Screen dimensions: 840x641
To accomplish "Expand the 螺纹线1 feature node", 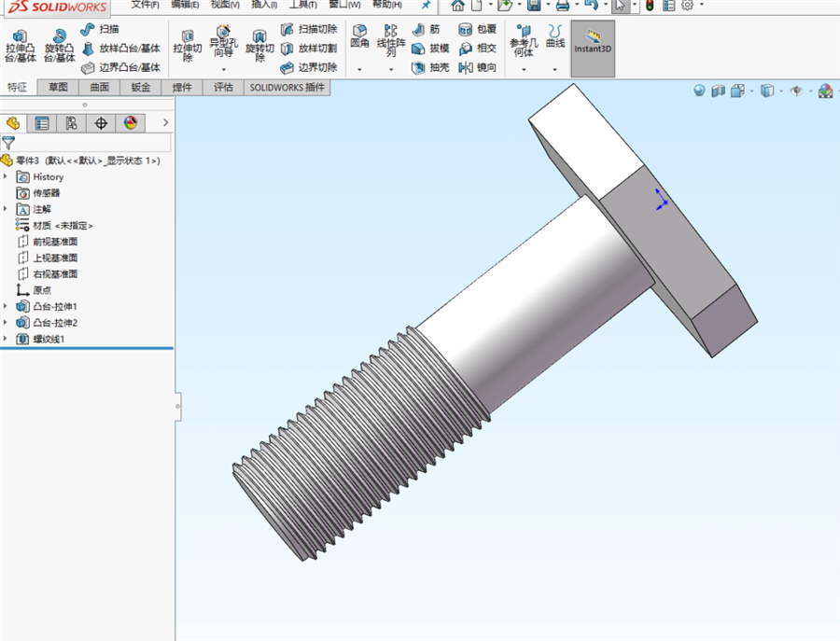I will [6, 339].
